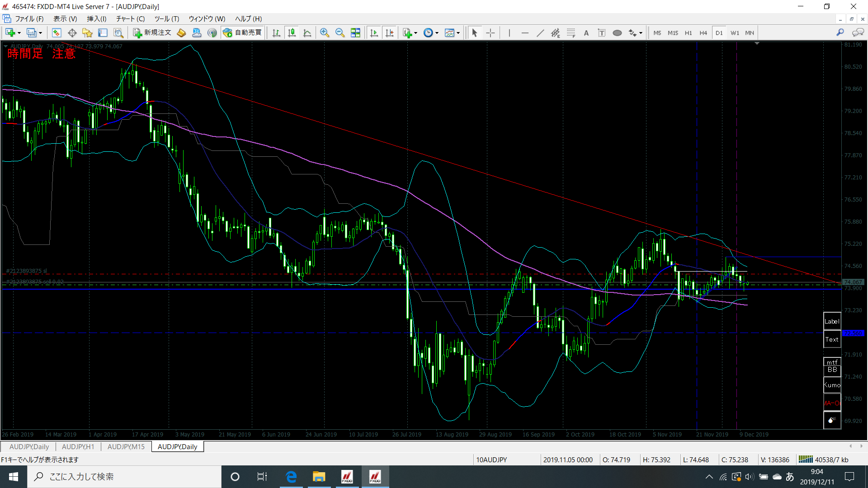Select the vertical line tool

pyautogui.click(x=509, y=33)
